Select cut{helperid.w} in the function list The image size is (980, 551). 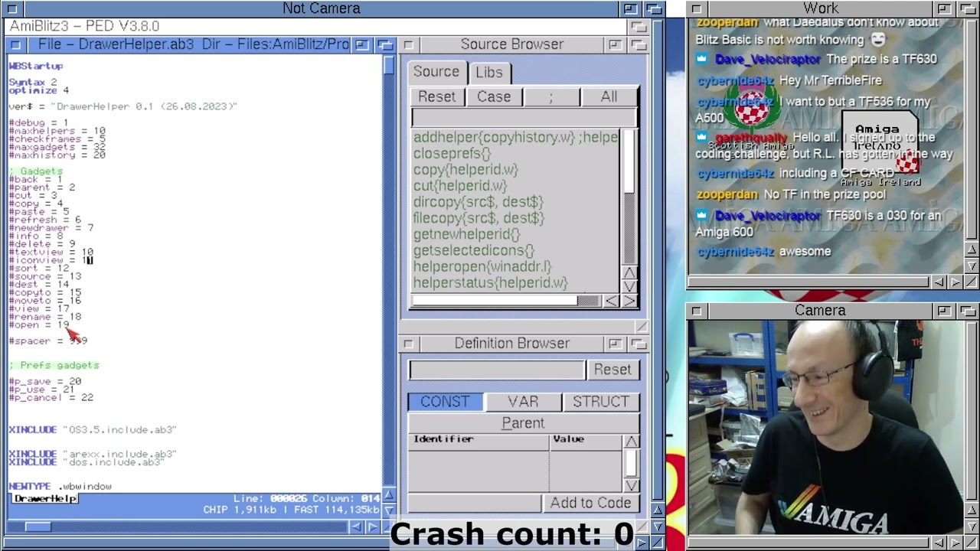[460, 186]
